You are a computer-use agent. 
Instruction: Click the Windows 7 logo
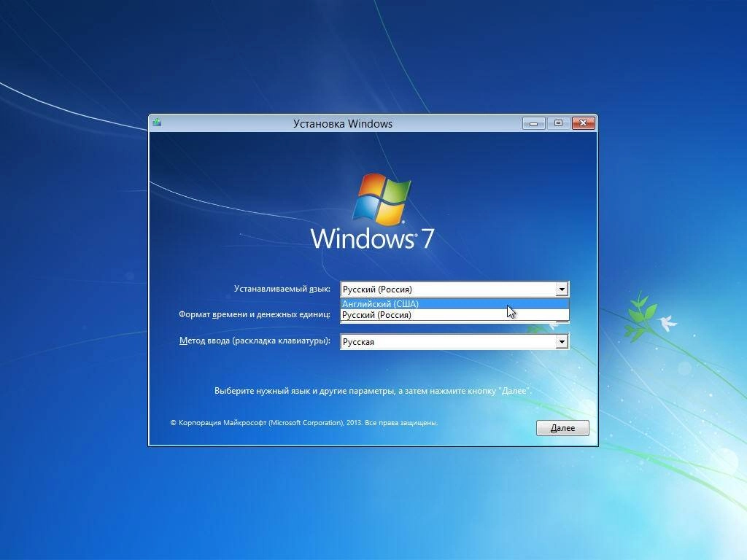pyautogui.click(x=373, y=211)
